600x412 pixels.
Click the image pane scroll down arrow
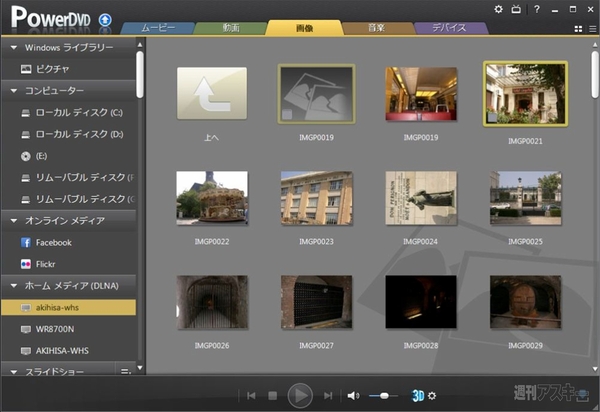pos(595,369)
